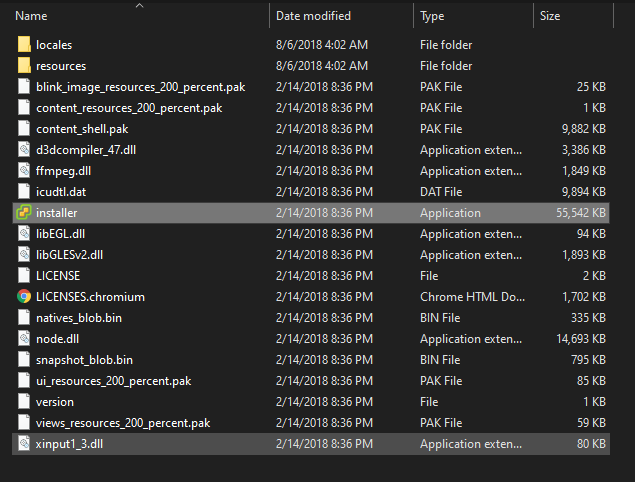The image size is (635, 482).
Task: Click the d3dcompiler_47.dll file icon
Action: pos(24,150)
